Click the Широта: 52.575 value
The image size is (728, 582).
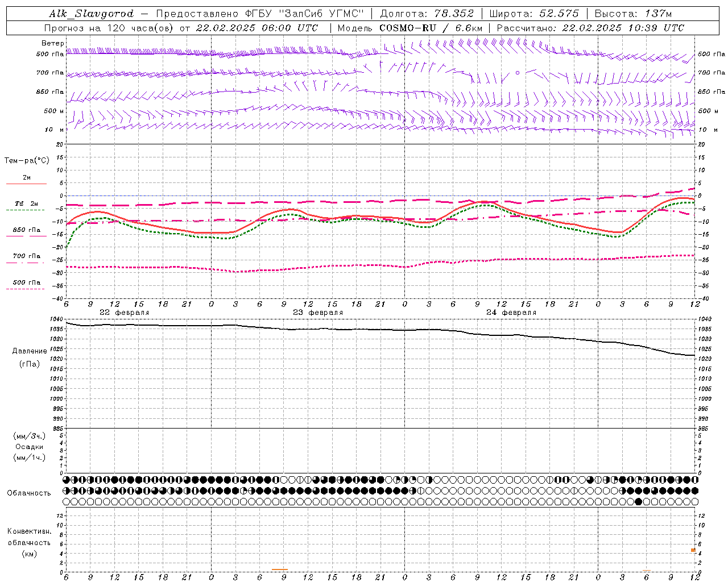tap(534, 14)
